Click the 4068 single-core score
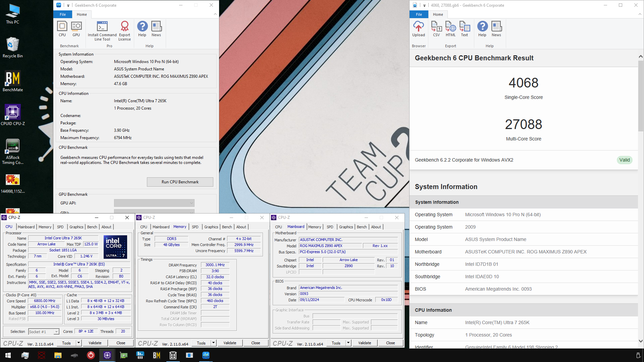The image size is (644, 362). click(524, 83)
